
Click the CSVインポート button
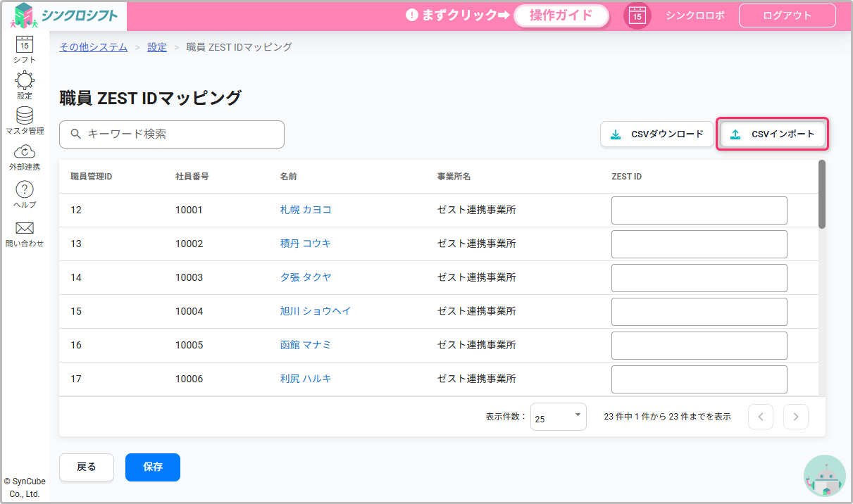[772, 134]
